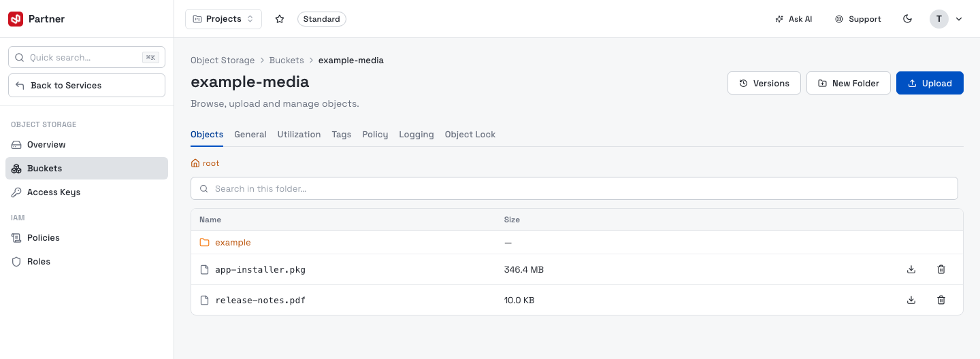Click the Name column header

(210, 220)
